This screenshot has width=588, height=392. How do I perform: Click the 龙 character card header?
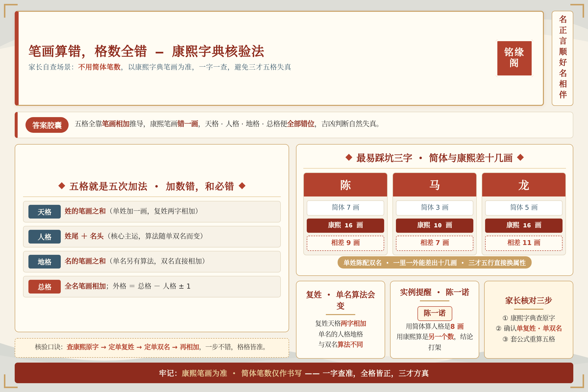(x=524, y=185)
